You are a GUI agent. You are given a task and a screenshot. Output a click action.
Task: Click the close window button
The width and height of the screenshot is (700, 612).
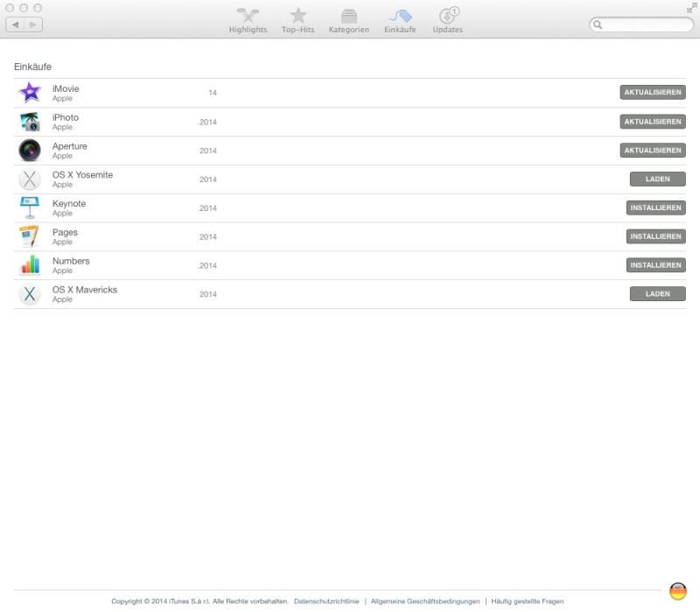[10, 8]
